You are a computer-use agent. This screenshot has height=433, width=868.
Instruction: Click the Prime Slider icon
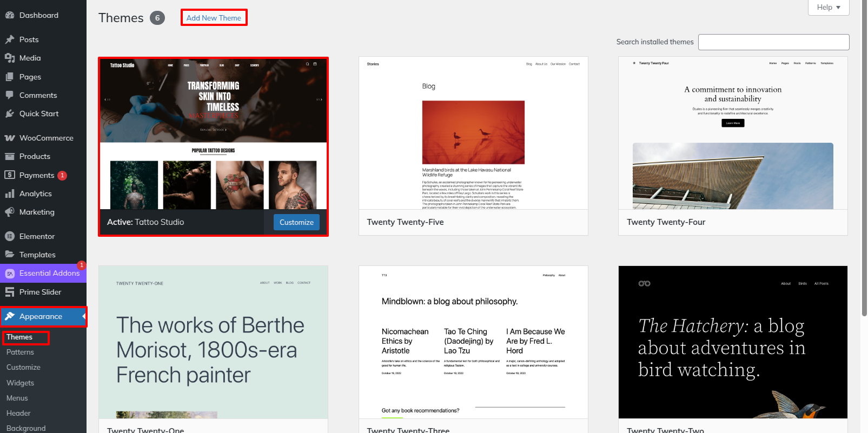click(x=9, y=292)
